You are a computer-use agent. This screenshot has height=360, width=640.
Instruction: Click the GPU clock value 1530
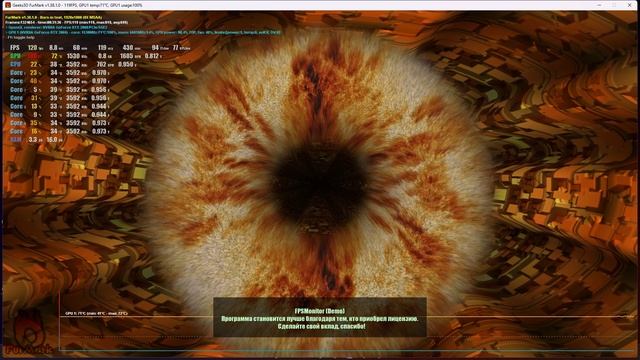[x=73, y=56]
